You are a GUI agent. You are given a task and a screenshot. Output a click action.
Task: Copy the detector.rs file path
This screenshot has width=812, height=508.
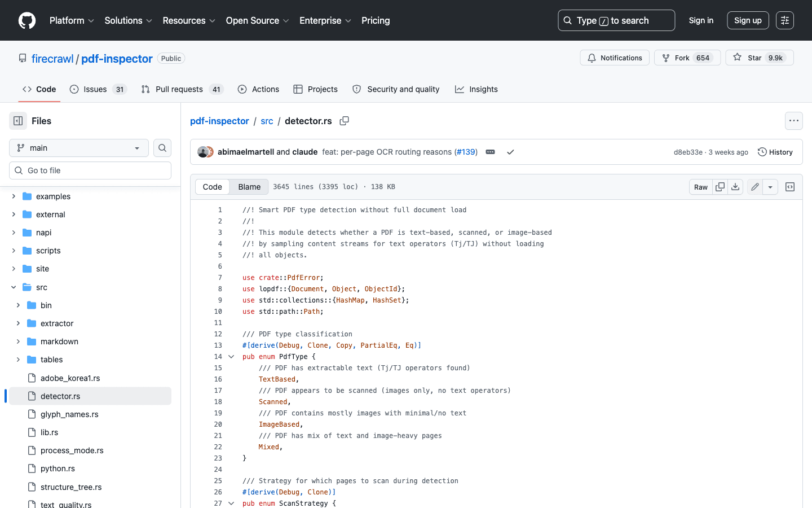point(344,121)
